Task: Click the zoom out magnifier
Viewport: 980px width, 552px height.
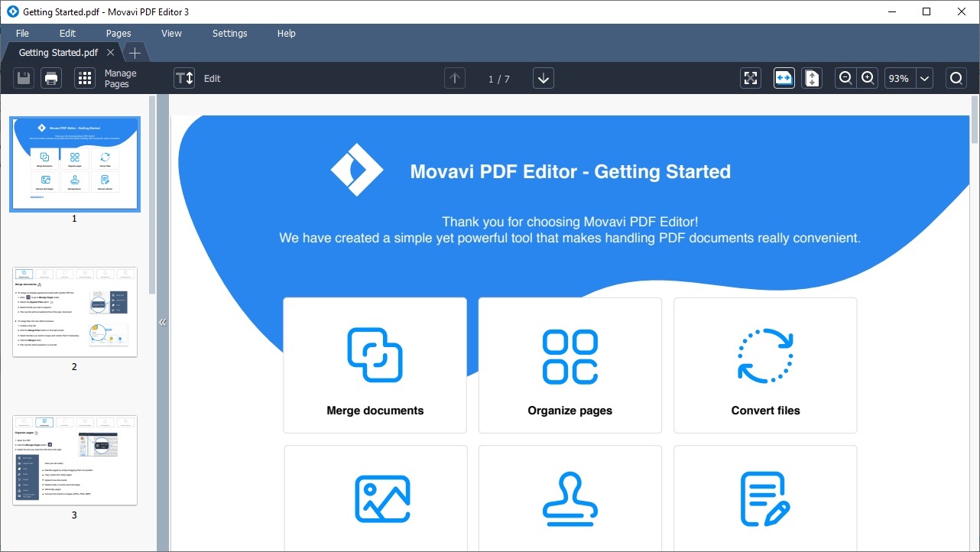Action: click(x=845, y=78)
